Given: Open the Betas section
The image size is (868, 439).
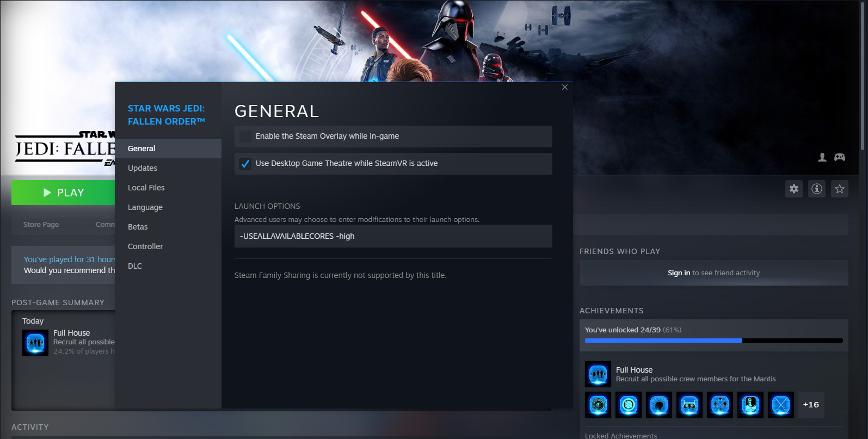Looking at the screenshot, I should pos(168,227).
